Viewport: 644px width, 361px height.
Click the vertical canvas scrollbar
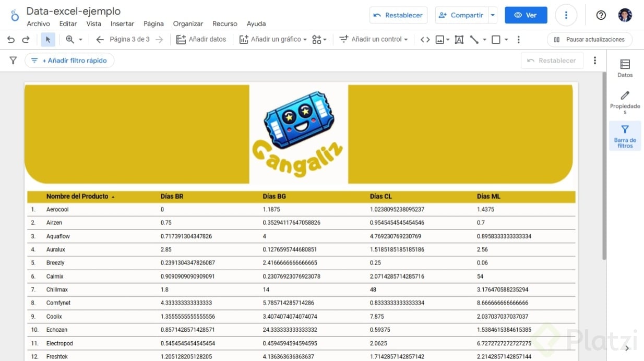coord(604,167)
